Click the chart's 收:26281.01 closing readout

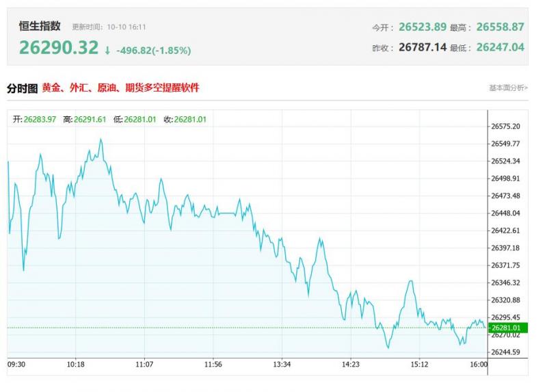click(x=185, y=119)
